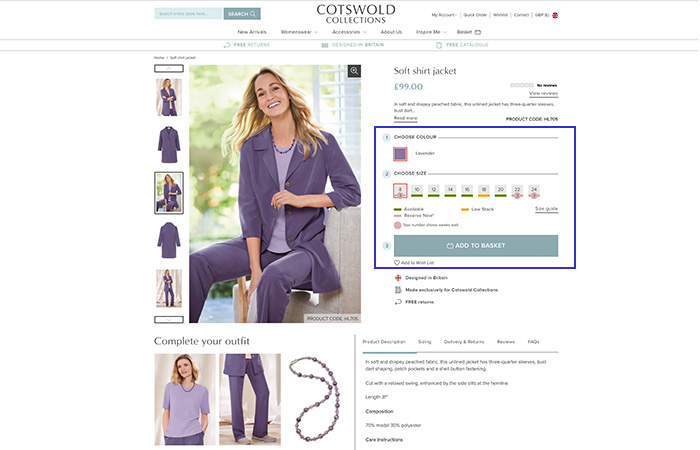The image size is (700, 450).
Task: Click the search store input field
Action: [188, 14]
